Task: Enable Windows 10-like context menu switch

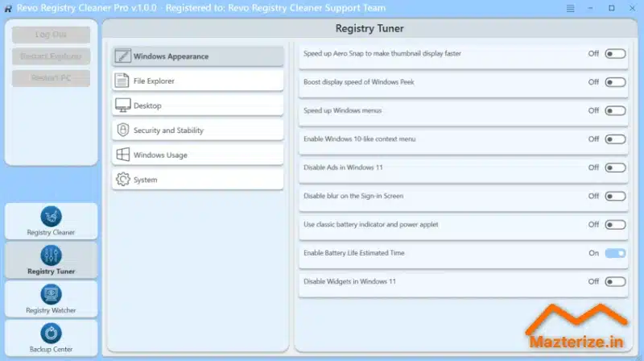Action: pos(615,139)
